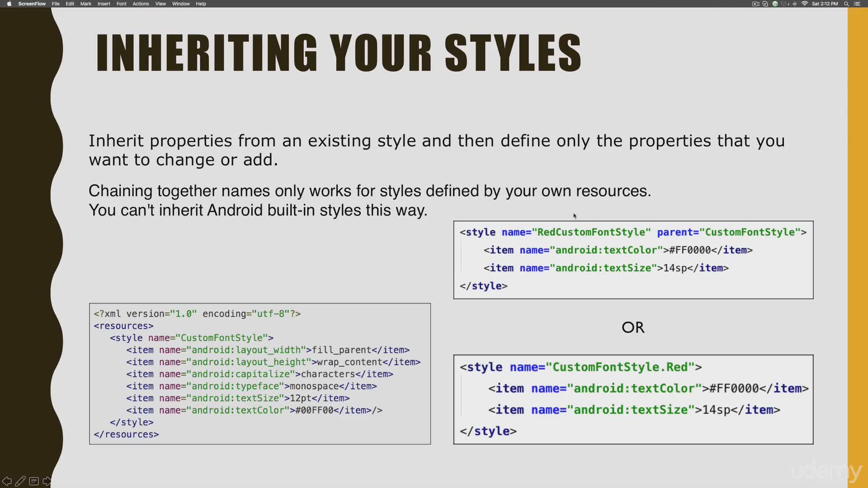
Task: Open the Insert menu
Action: pos(104,4)
